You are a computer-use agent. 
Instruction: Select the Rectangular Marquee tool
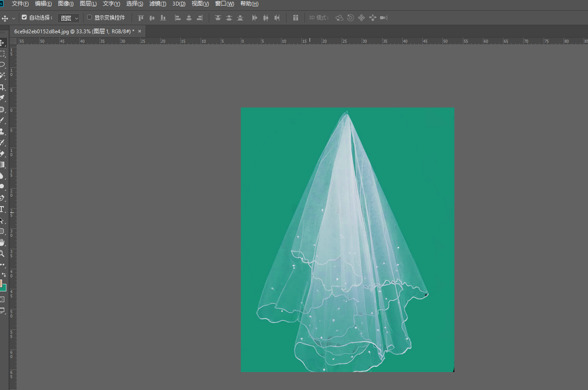(x=2, y=54)
